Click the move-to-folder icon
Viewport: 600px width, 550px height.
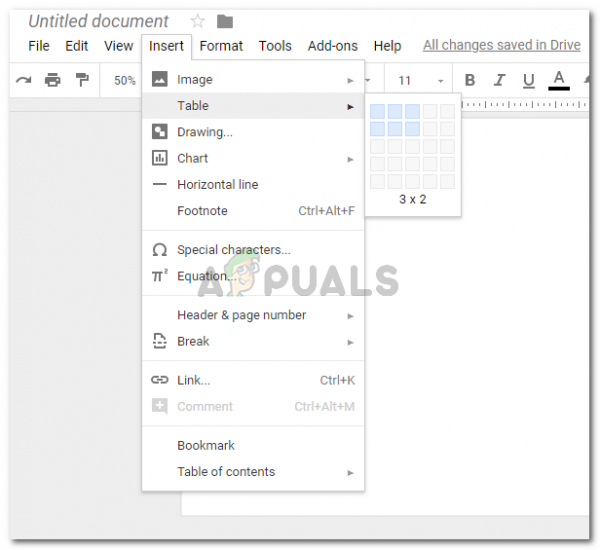point(225,21)
